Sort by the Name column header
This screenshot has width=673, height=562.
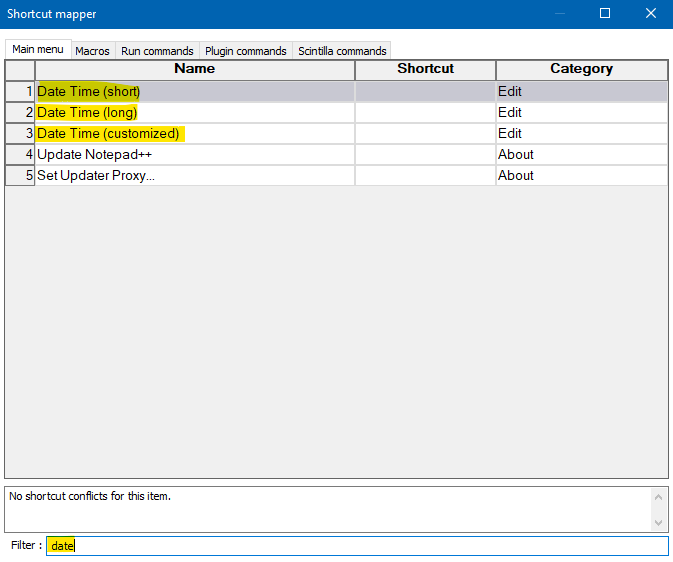195,70
